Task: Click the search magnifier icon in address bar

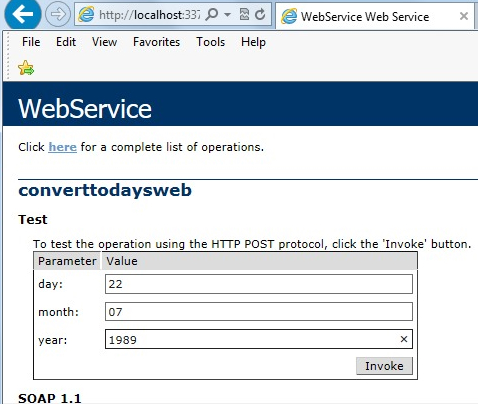Action: (212, 15)
